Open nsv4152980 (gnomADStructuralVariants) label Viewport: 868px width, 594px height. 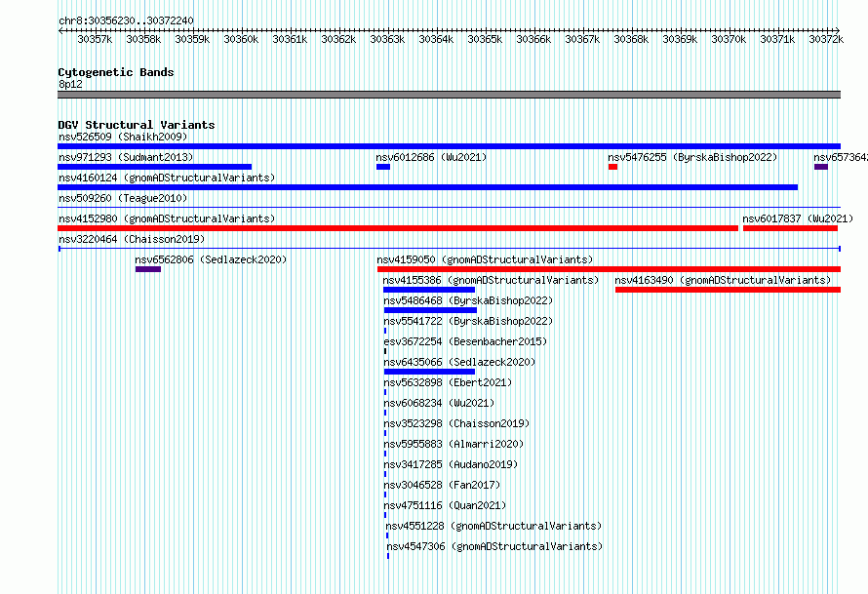167,218
